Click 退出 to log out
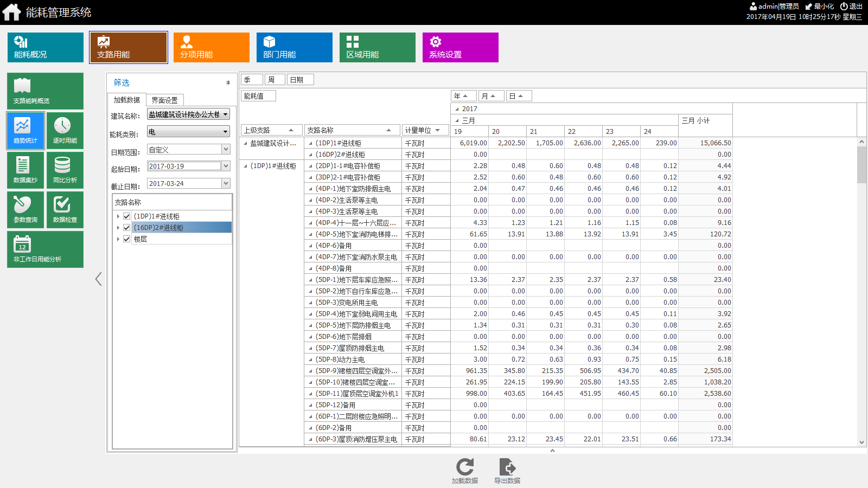Image resolution: width=868 pixels, height=488 pixels. (x=851, y=7)
